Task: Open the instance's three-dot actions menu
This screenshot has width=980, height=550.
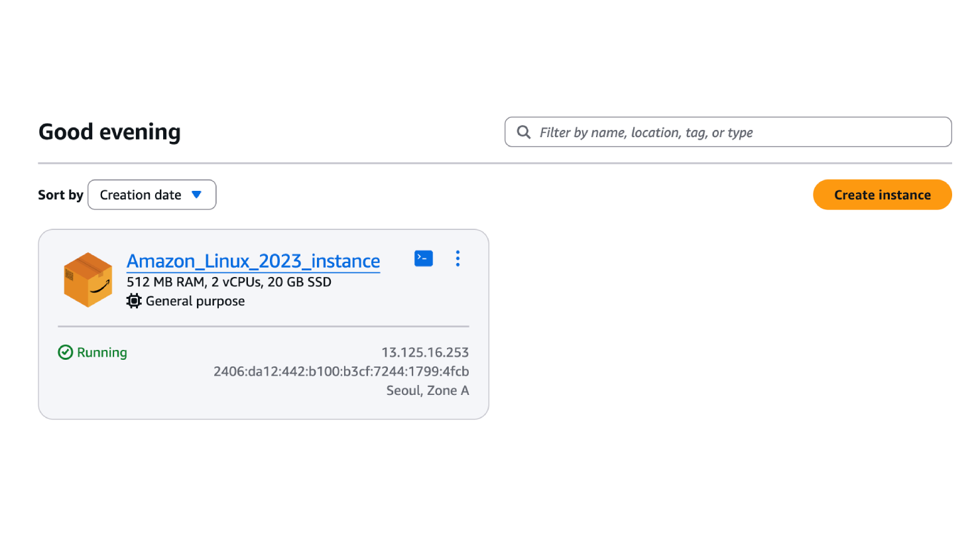Action: pyautogui.click(x=458, y=258)
